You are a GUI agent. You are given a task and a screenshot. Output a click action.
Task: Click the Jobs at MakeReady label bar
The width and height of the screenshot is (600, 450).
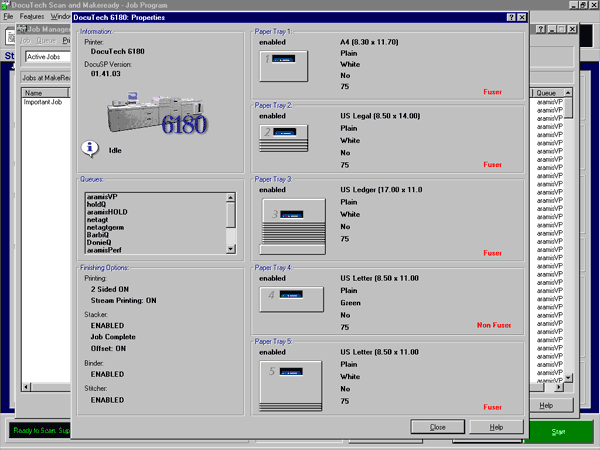pyautogui.click(x=46, y=78)
